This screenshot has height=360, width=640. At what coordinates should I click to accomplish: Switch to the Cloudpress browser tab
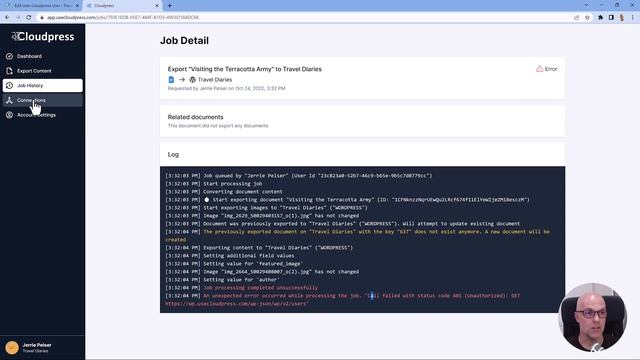121,6
